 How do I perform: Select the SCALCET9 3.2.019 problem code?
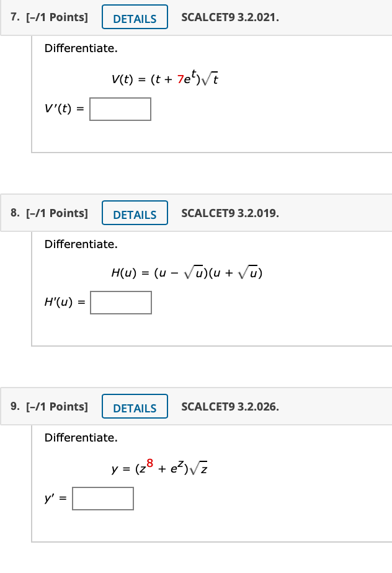click(x=230, y=213)
